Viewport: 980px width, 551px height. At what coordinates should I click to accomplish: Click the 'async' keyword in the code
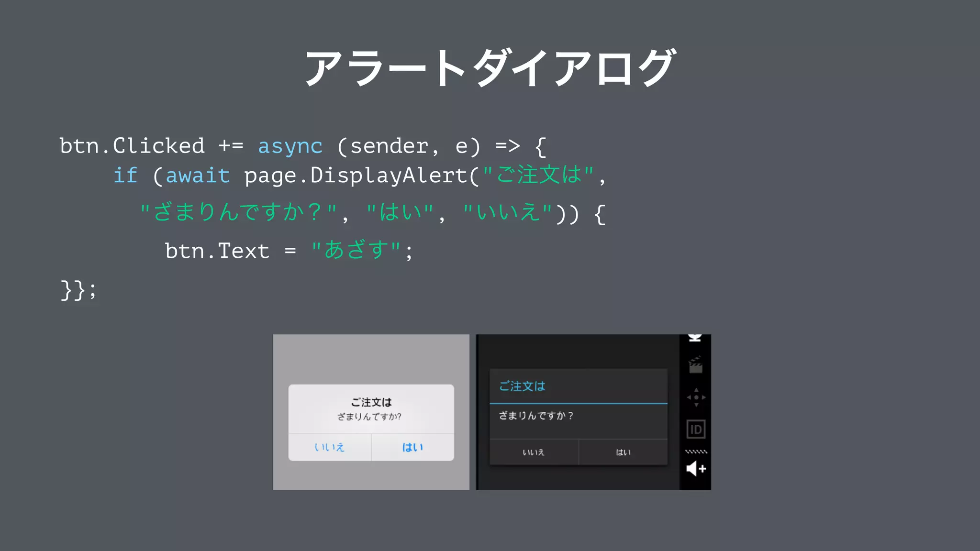pos(290,146)
